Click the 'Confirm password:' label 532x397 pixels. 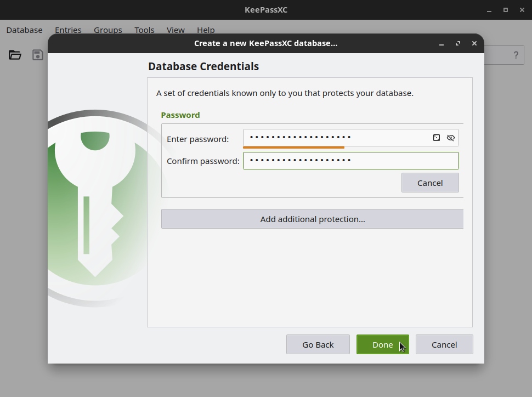pyautogui.click(x=203, y=161)
